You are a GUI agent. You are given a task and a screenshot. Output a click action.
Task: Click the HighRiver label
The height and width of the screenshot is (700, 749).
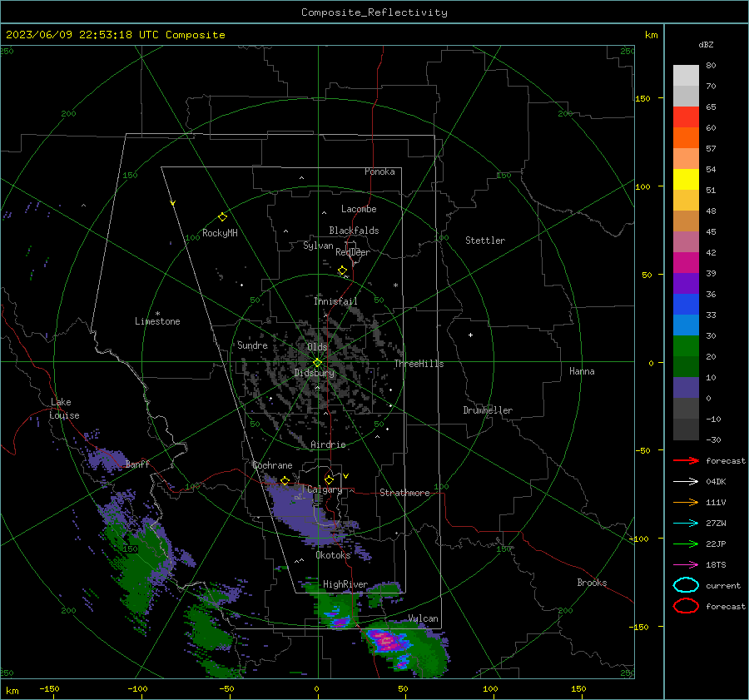(x=345, y=584)
